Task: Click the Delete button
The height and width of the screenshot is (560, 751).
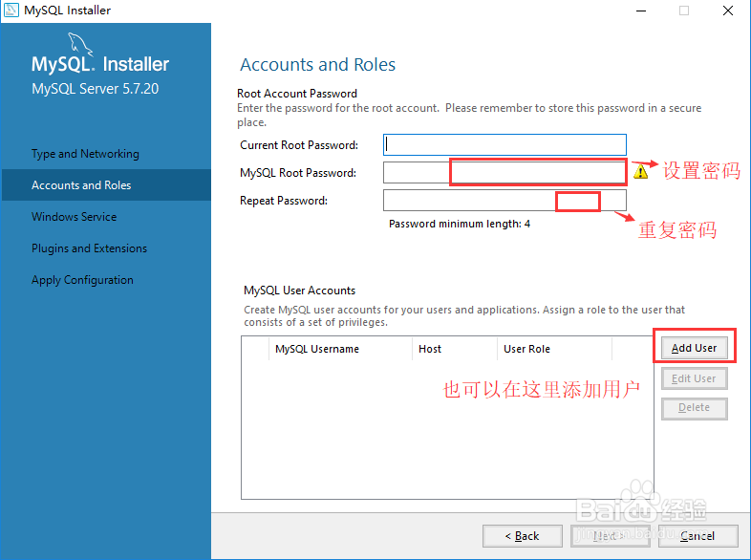Action: (x=694, y=408)
